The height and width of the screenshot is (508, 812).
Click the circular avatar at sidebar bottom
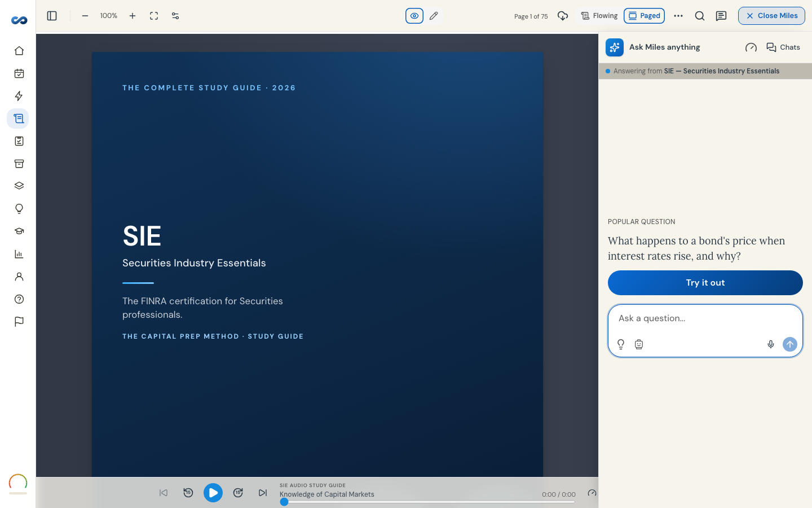click(x=18, y=483)
